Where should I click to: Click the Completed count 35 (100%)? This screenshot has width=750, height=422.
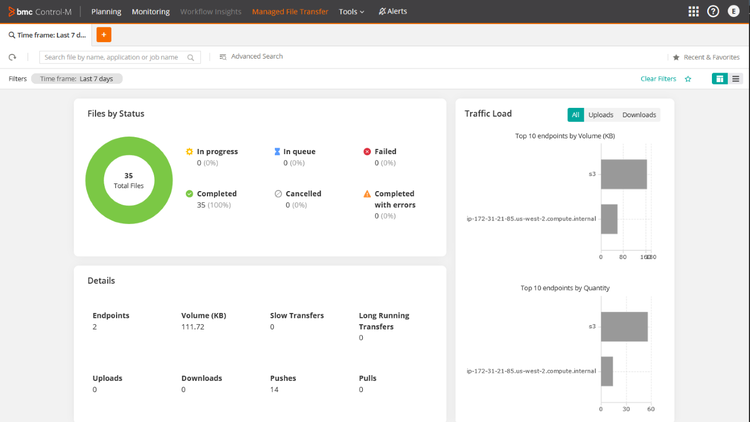(214, 205)
